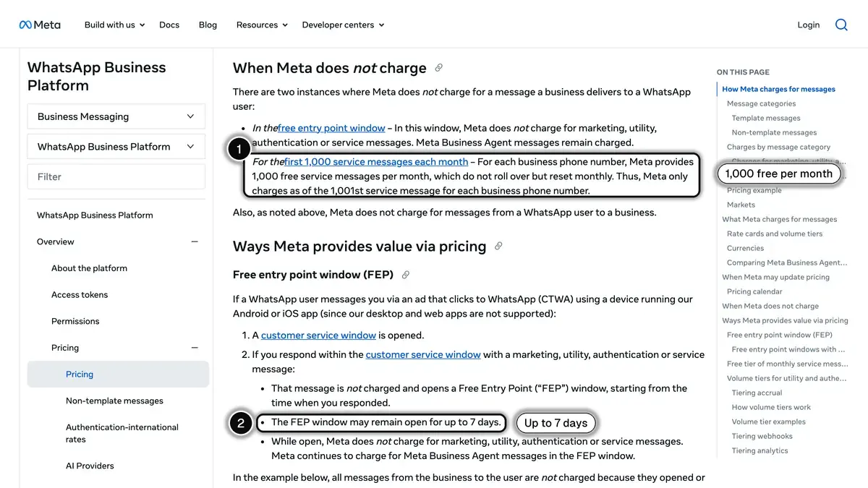Open 'WhatsApp Business Platform' sidebar tree item
This screenshot has width=868, height=488.
(x=95, y=215)
